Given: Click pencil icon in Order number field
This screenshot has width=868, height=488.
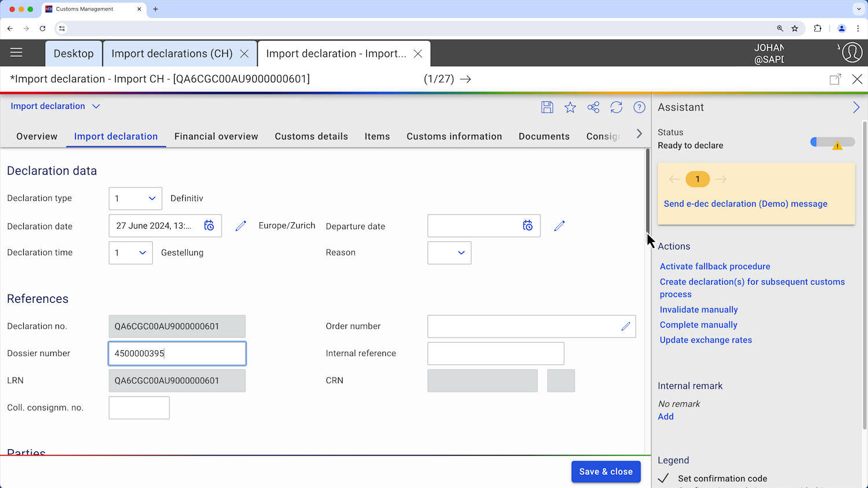Looking at the screenshot, I should 626,326.
